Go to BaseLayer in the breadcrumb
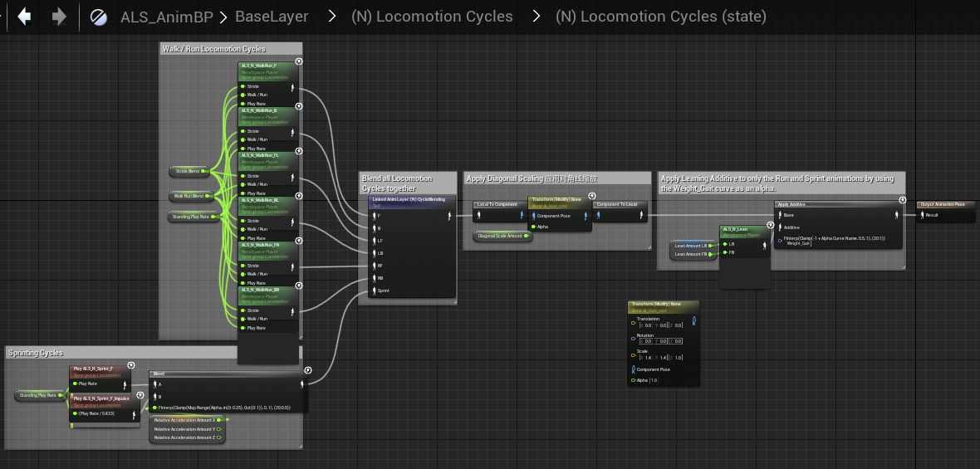Viewport: 980px width, 469px height. point(272,17)
